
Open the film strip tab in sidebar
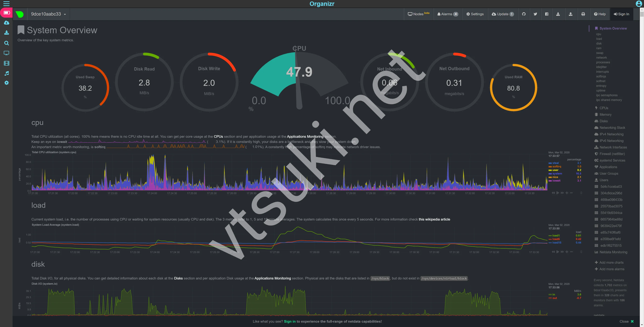7,63
